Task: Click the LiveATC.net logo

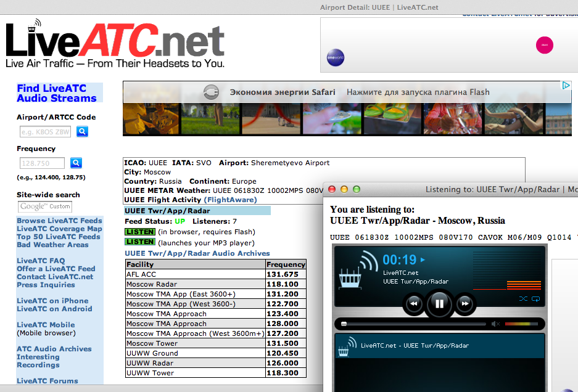Action: 115,44
